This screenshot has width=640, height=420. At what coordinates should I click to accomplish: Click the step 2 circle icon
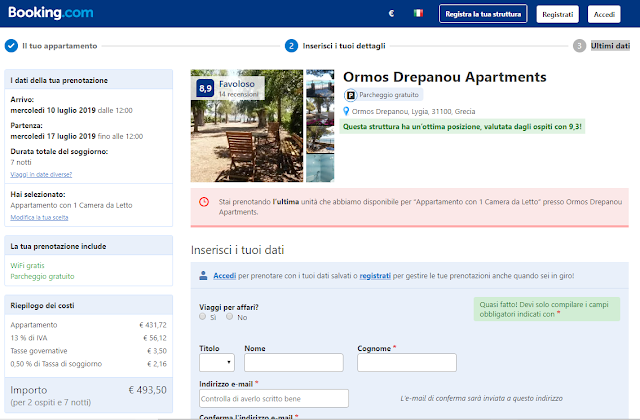click(x=291, y=46)
